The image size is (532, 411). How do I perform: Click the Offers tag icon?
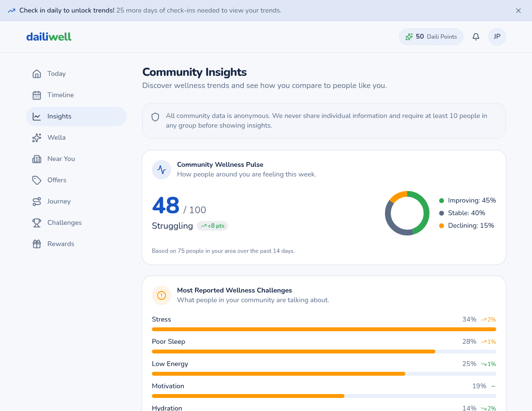(x=37, y=180)
